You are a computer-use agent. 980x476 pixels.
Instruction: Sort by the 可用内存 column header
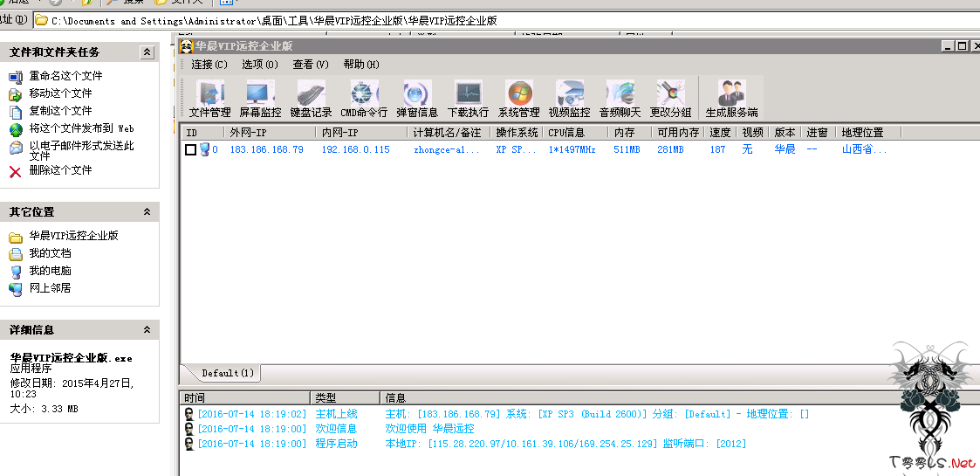tap(677, 133)
